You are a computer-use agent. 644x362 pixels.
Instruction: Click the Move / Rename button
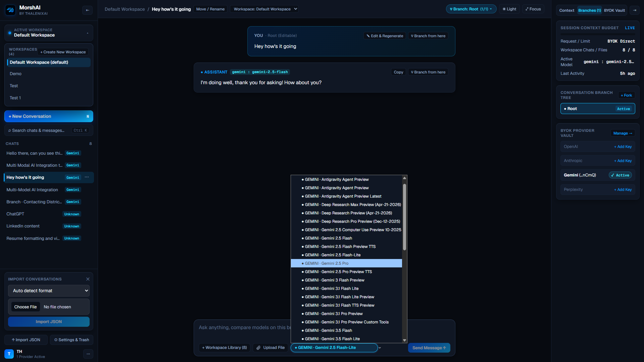[x=210, y=9]
